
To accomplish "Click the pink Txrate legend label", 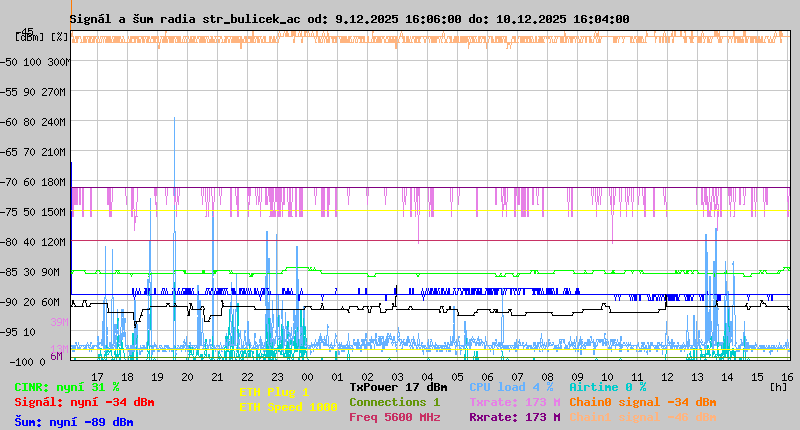I will [x=514, y=402].
